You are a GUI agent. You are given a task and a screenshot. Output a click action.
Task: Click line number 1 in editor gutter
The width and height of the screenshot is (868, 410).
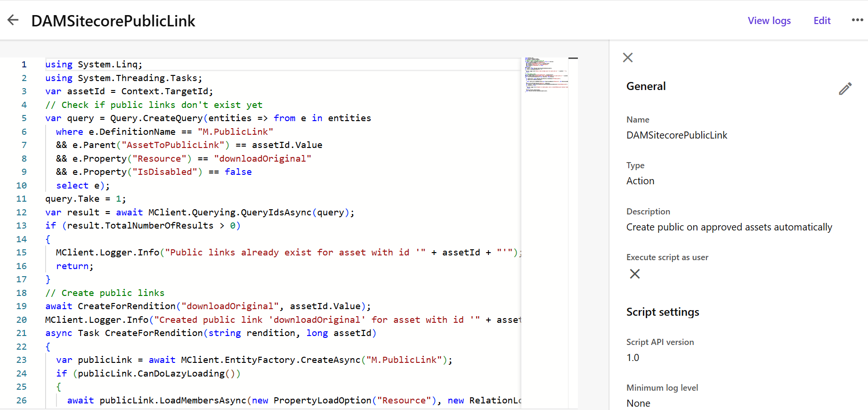[x=24, y=65]
